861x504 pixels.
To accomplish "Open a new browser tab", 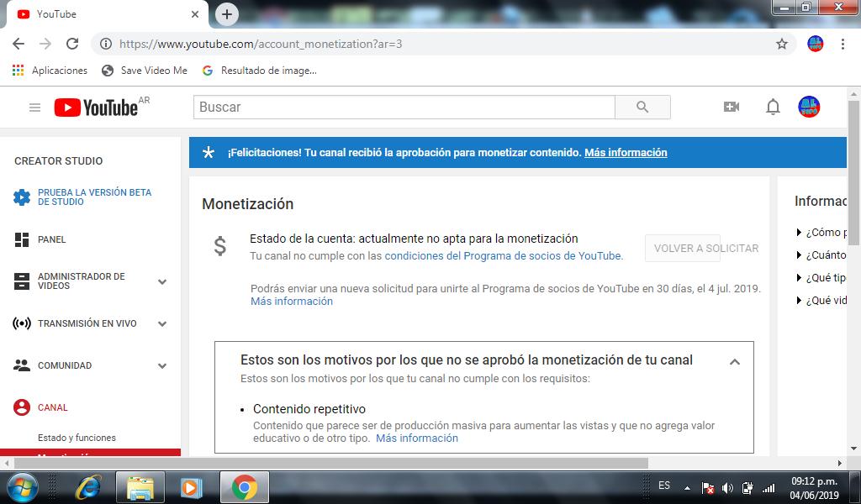I will point(227,14).
